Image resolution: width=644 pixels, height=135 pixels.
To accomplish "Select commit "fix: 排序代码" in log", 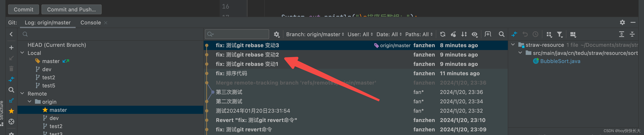I will coord(231,73).
